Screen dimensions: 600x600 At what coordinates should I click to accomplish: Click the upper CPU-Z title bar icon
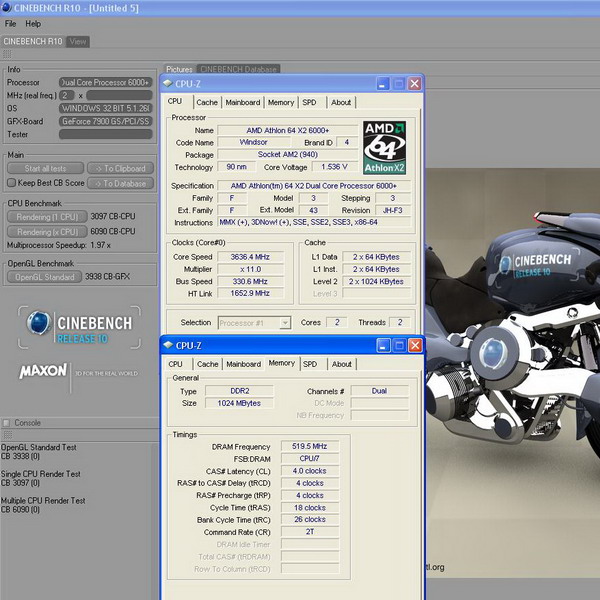pyautogui.click(x=167, y=84)
